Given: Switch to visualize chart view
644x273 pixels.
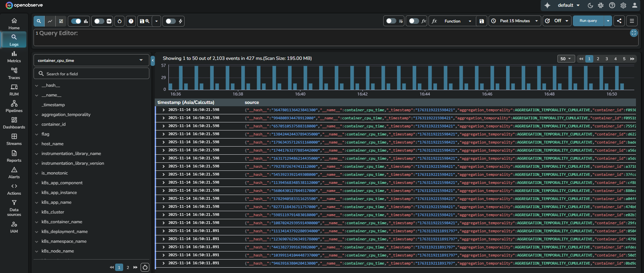Looking at the screenshot, I should [x=50, y=21].
